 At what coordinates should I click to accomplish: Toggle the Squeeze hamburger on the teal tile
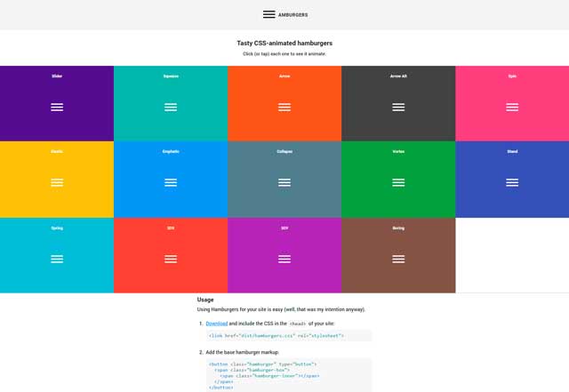[171, 107]
